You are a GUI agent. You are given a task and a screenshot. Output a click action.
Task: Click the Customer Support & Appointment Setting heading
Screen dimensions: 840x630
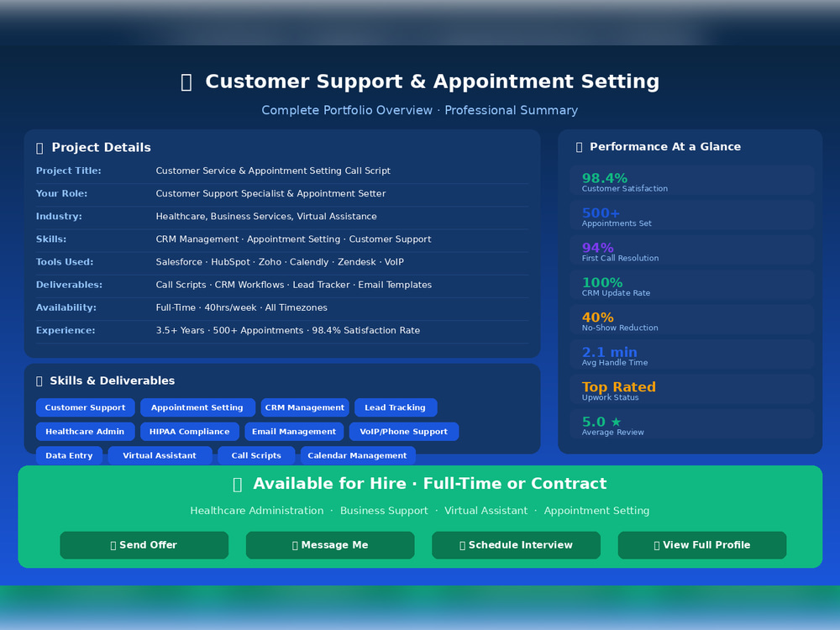click(x=433, y=81)
